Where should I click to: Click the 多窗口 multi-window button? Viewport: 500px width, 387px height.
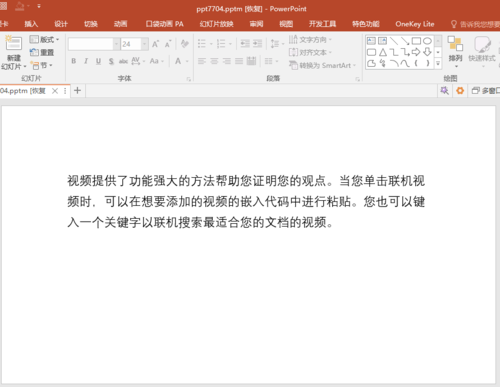[x=486, y=91]
